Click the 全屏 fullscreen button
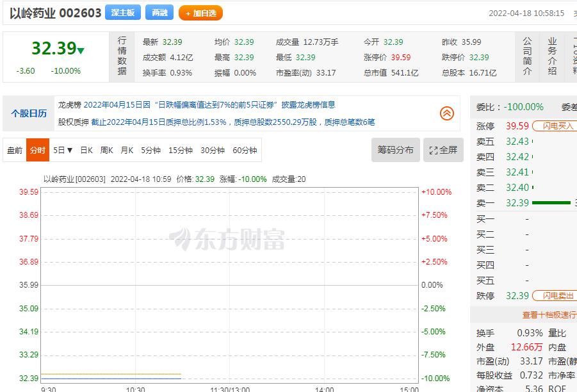Screen dimensions: 577x392 443,150
